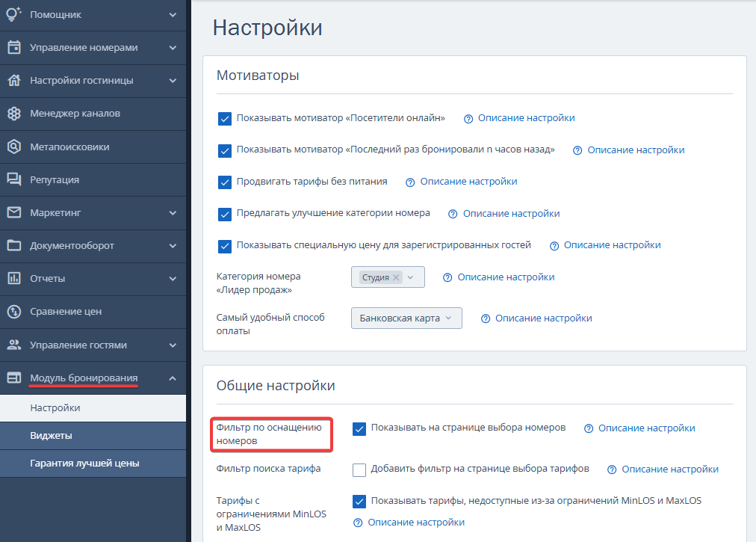Uncheck «Последний раз бронировали n часов назад»
Image resolution: width=756 pixels, height=542 pixels.
pyautogui.click(x=225, y=150)
